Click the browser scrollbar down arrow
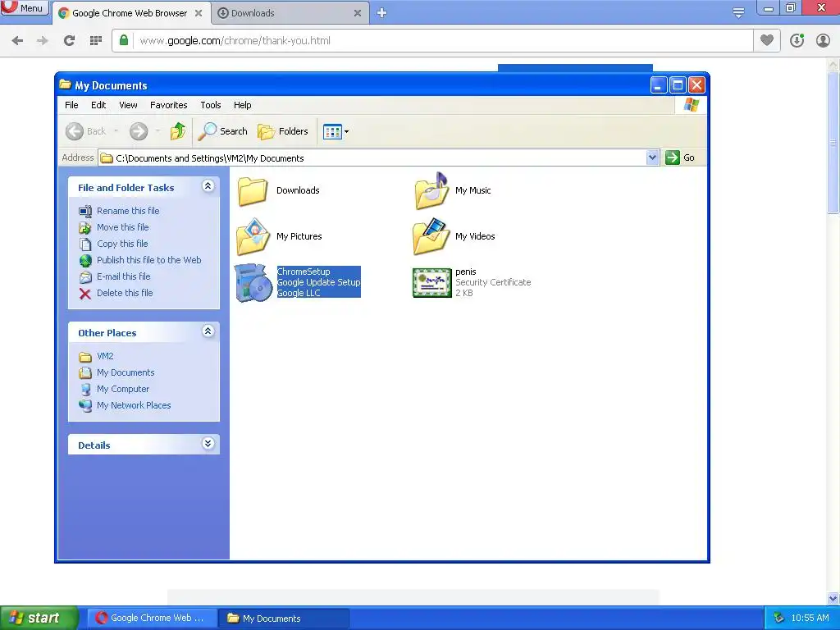840x630 pixels. point(833,598)
